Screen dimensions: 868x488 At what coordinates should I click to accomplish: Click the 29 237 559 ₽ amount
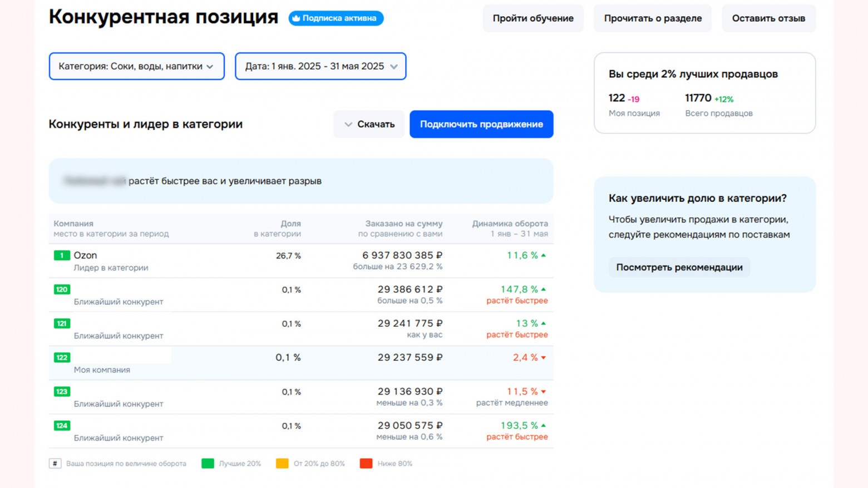(x=410, y=358)
